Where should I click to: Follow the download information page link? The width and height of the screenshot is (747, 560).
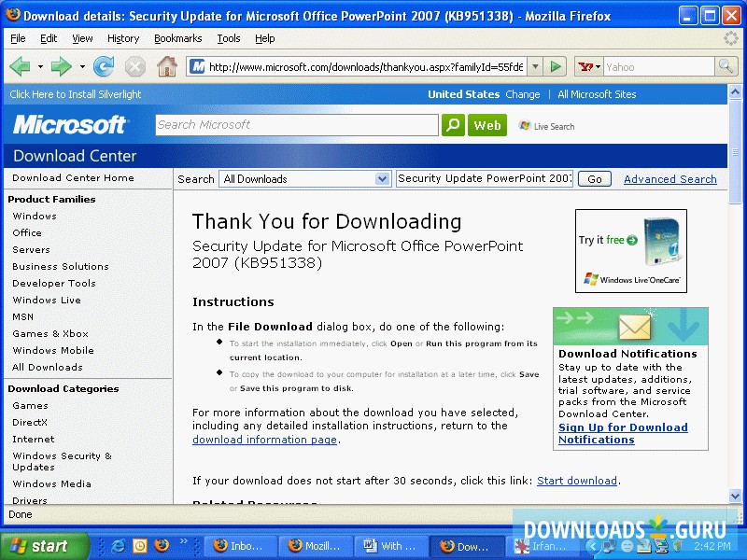264,440
